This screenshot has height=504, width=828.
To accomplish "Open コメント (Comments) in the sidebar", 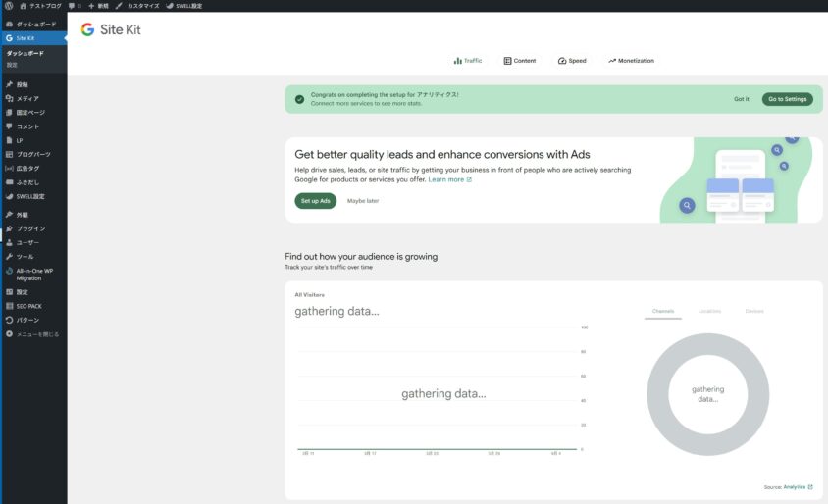I will coord(26,126).
